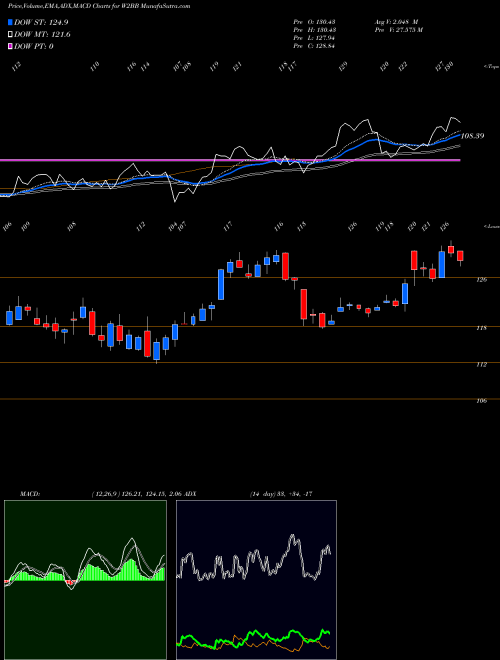Click the 'Pre L: 127.94' low value
The height and width of the screenshot is (660, 500).
314,38
